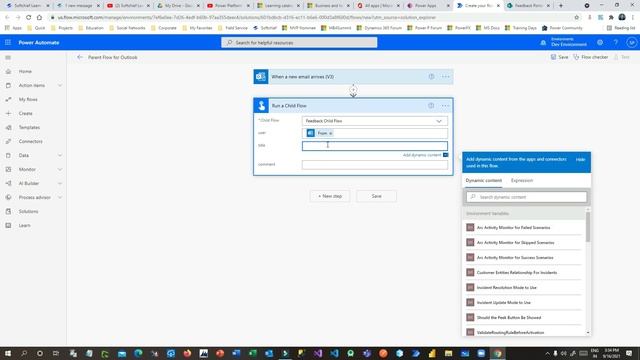This screenshot has height=360, width=640.
Task: Hide the dynamic content panel
Action: pyautogui.click(x=580, y=160)
